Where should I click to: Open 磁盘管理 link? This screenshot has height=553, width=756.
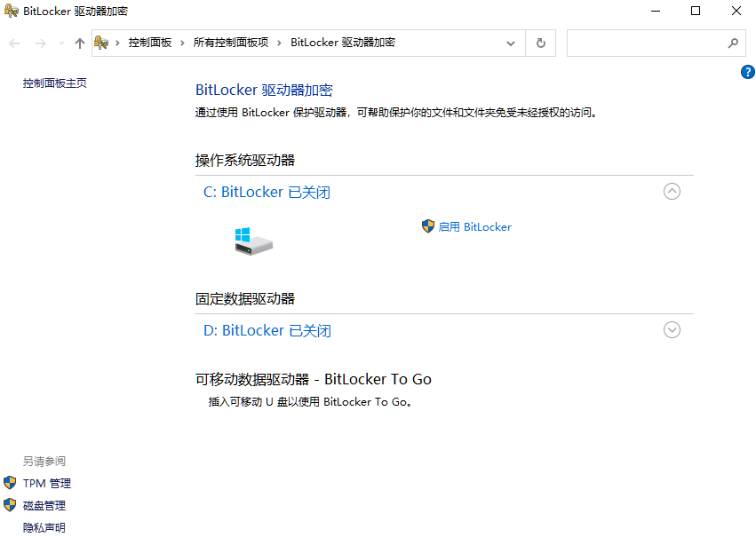(x=44, y=505)
